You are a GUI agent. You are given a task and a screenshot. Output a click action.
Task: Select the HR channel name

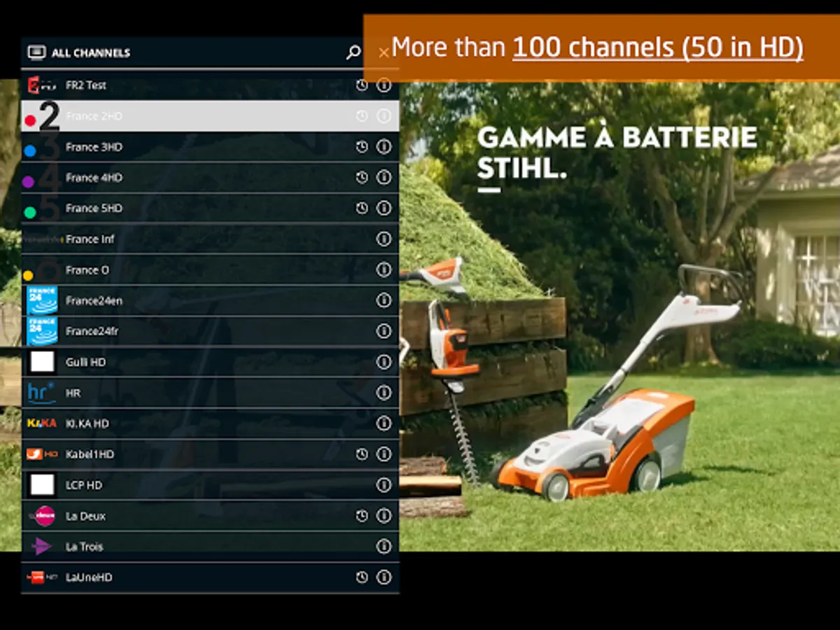[73, 393]
